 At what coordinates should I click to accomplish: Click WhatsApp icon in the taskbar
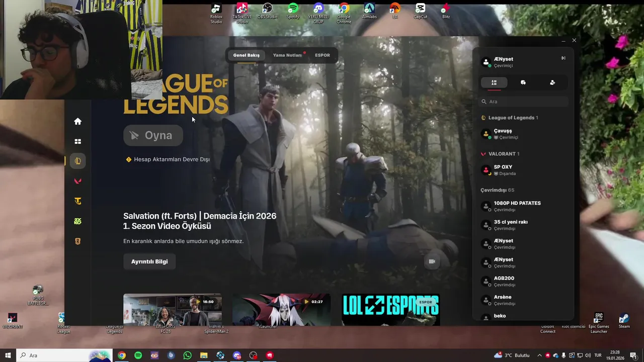click(x=187, y=355)
